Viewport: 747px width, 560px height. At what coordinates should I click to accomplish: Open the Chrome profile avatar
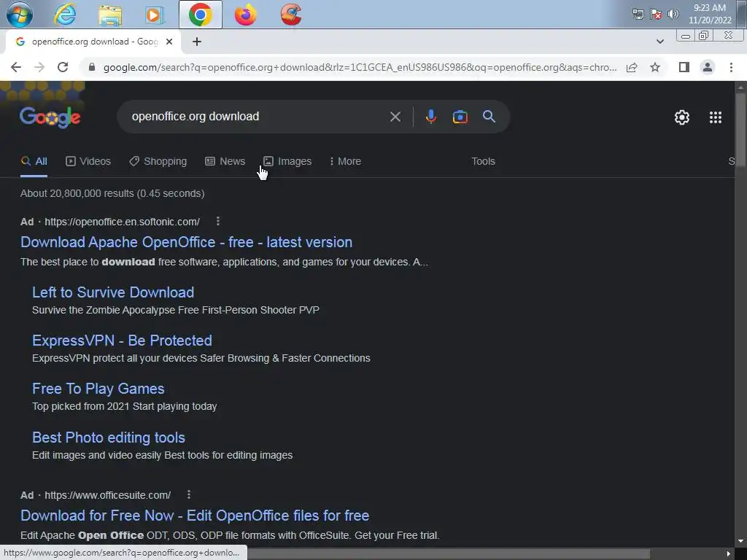(708, 67)
